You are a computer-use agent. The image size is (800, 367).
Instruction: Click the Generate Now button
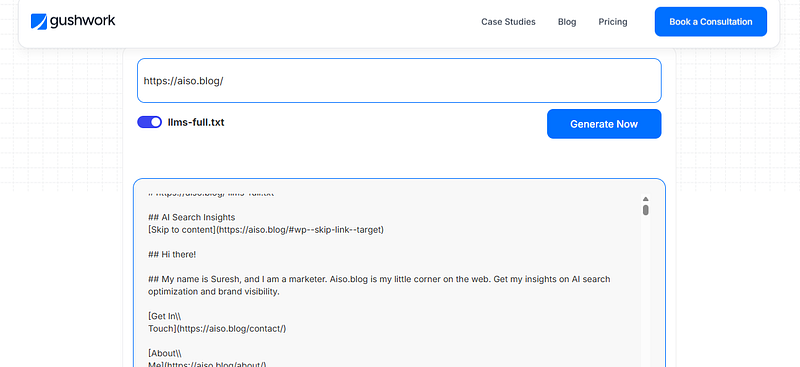[604, 124]
